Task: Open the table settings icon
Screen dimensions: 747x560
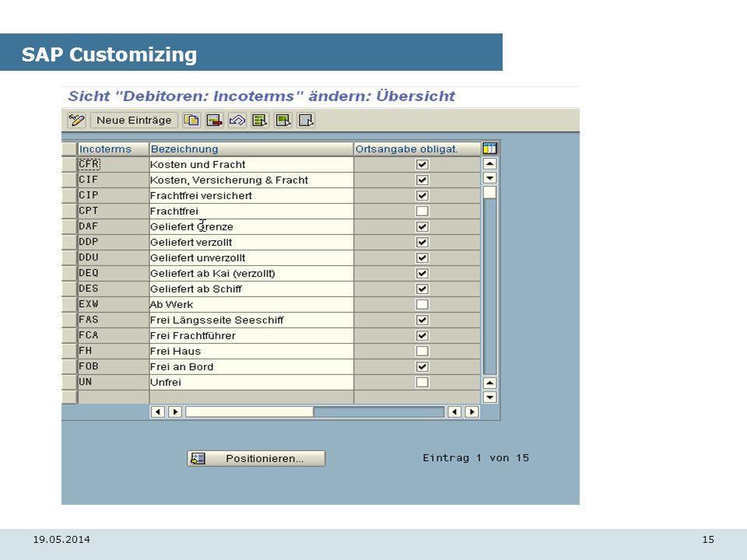Action: click(x=489, y=149)
